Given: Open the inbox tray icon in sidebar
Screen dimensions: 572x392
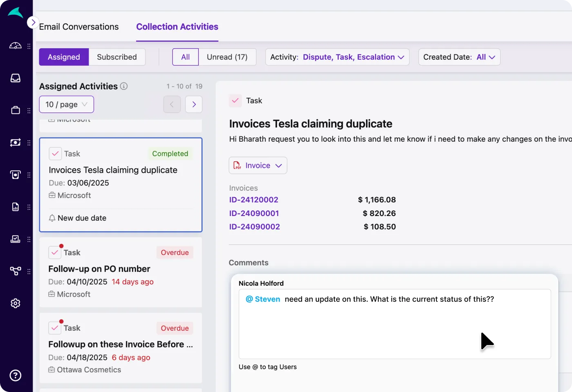Looking at the screenshot, I should coord(15,78).
